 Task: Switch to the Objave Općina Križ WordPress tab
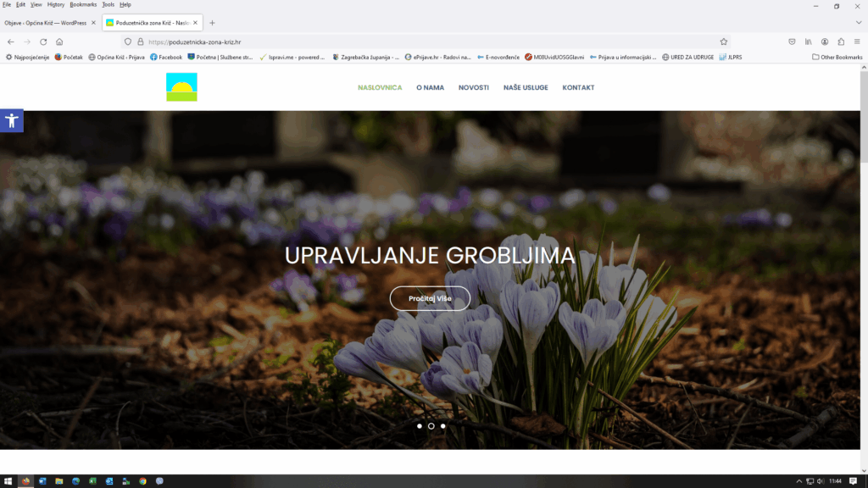click(x=47, y=23)
